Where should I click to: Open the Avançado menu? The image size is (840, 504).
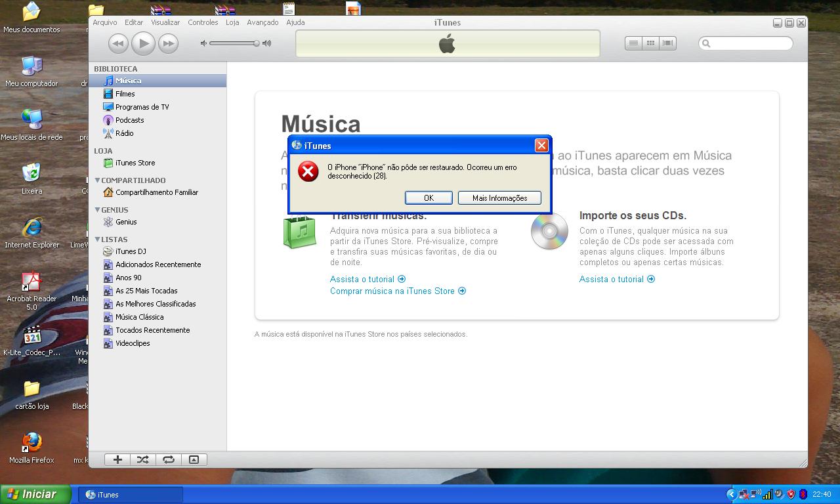tap(262, 22)
